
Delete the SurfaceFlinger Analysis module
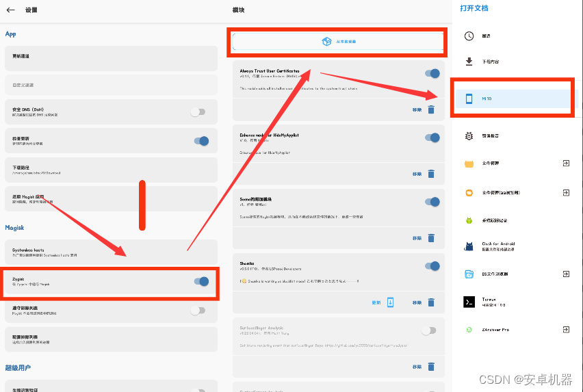click(x=431, y=367)
